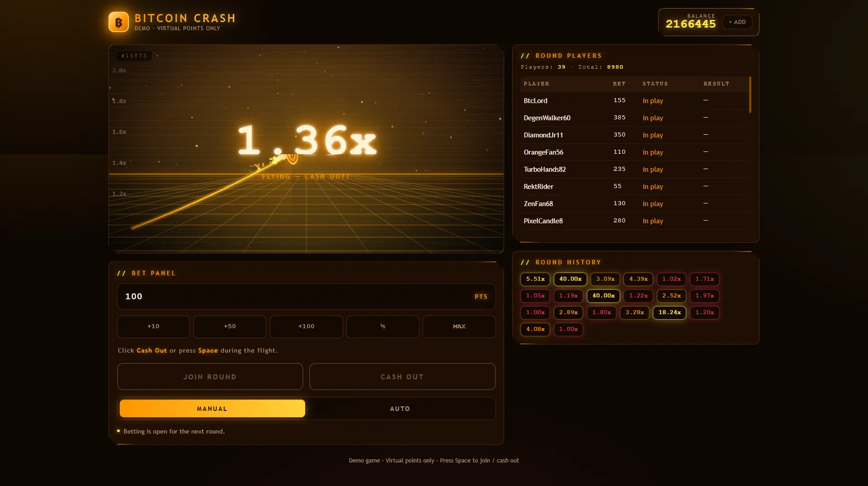Add 50 points with +50 button
This screenshot has width=868, height=486.
(x=230, y=326)
